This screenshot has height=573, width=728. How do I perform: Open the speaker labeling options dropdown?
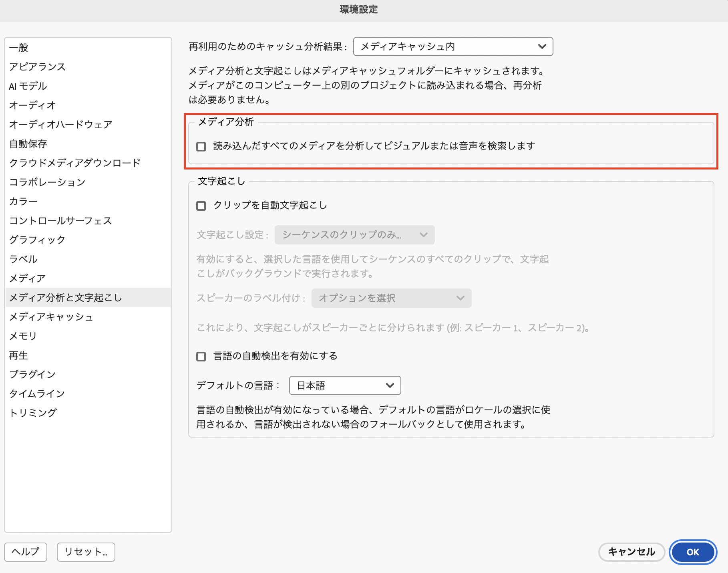pyautogui.click(x=391, y=298)
